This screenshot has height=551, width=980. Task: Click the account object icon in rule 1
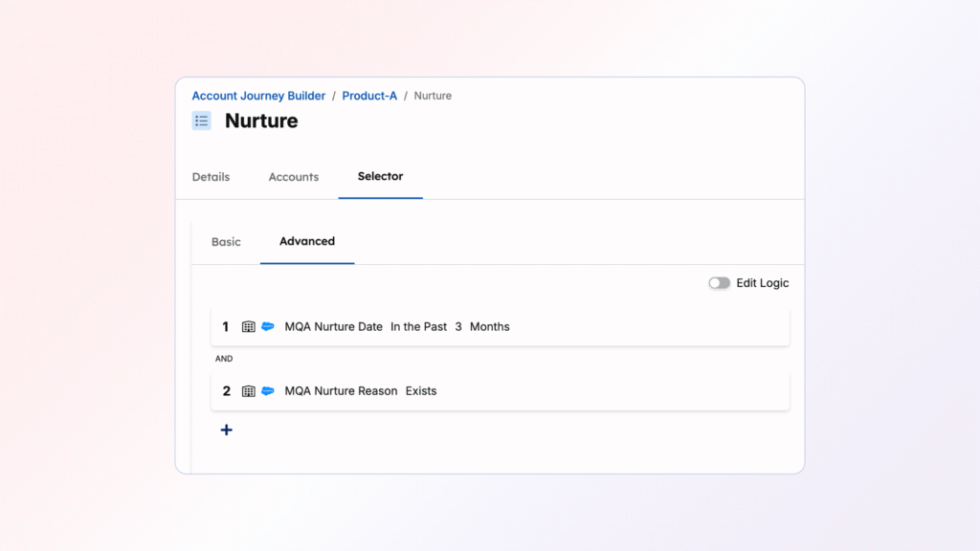pyautogui.click(x=248, y=326)
